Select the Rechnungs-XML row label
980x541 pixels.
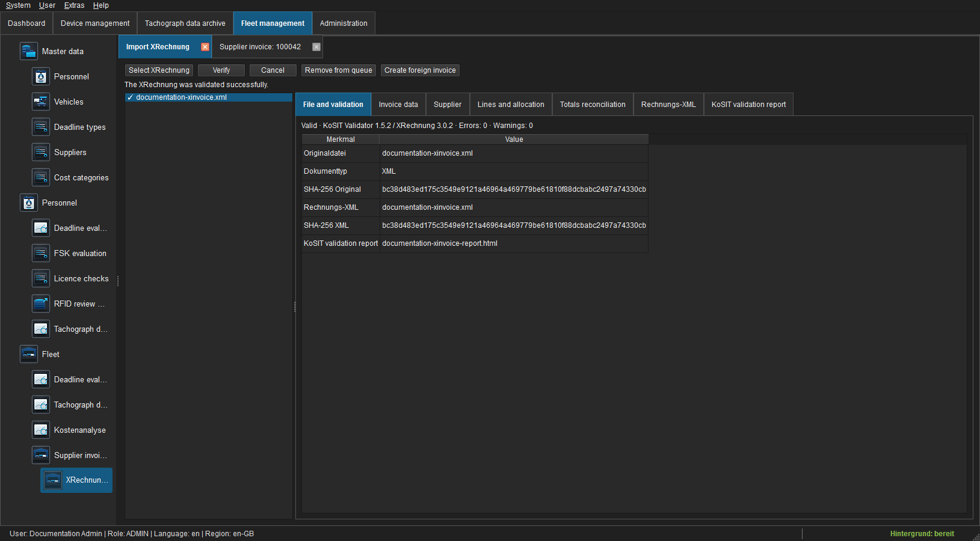pyautogui.click(x=331, y=207)
